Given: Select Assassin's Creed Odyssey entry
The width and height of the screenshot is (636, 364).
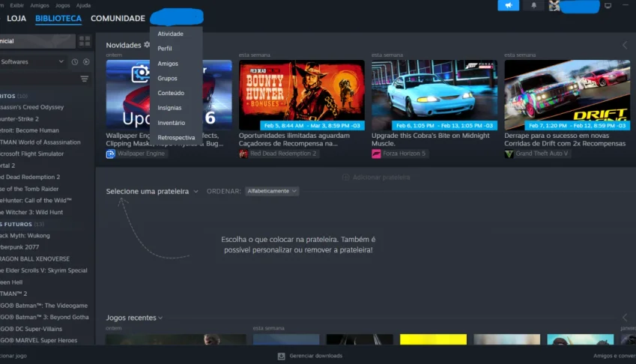Looking at the screenshot, I should tap(31, 107).
